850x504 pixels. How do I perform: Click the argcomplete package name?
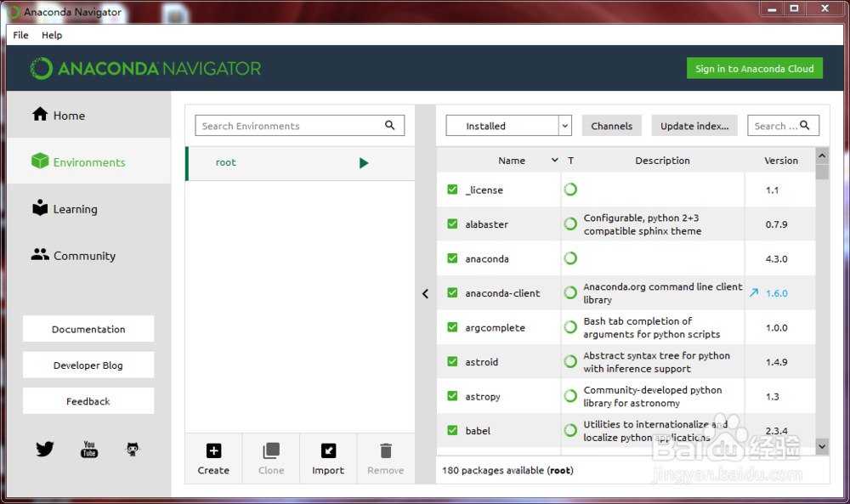tap(495, 328)
